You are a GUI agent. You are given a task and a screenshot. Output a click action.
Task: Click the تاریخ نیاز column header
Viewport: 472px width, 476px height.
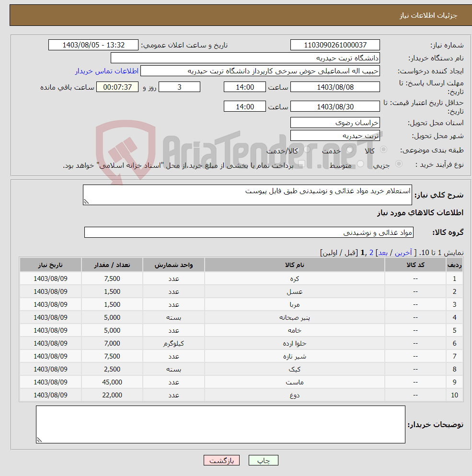click(50, 265)
